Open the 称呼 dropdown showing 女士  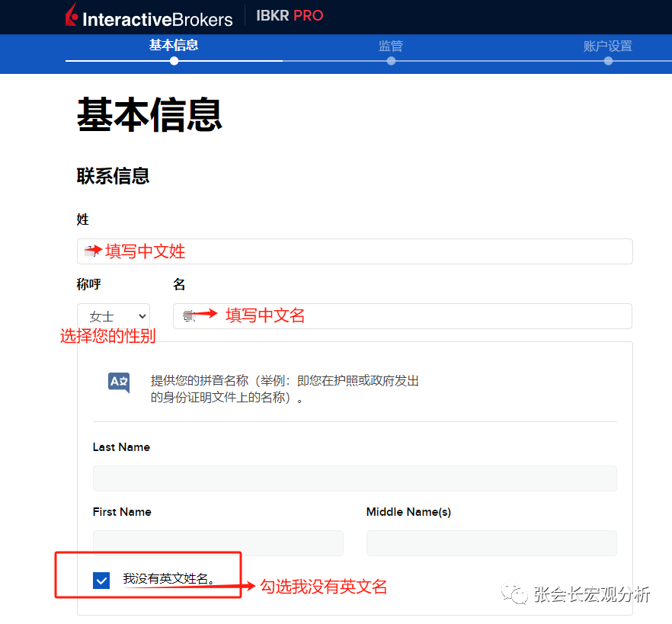pos(114,316)
